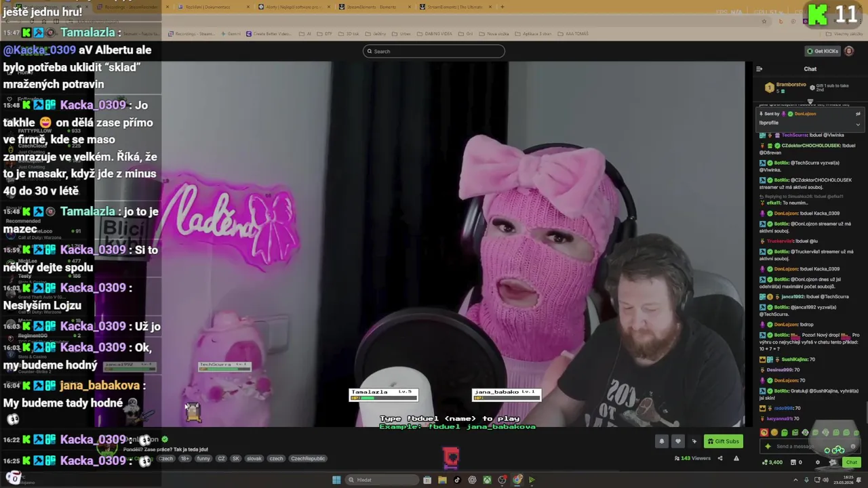Select the 18+ stream tag
Screen dimensions: 868x488
tap(184, 458)
